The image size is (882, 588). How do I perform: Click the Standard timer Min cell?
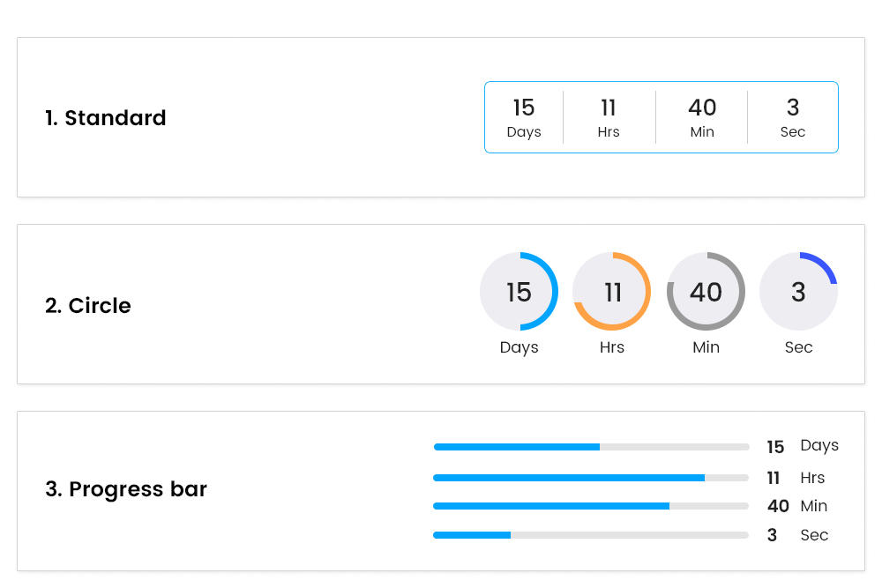click(702, 117)
